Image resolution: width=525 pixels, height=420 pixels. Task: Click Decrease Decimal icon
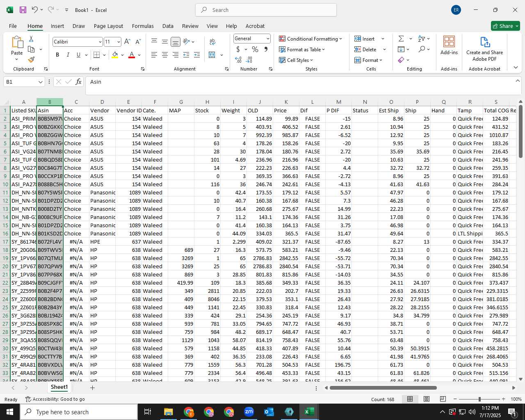249,59
